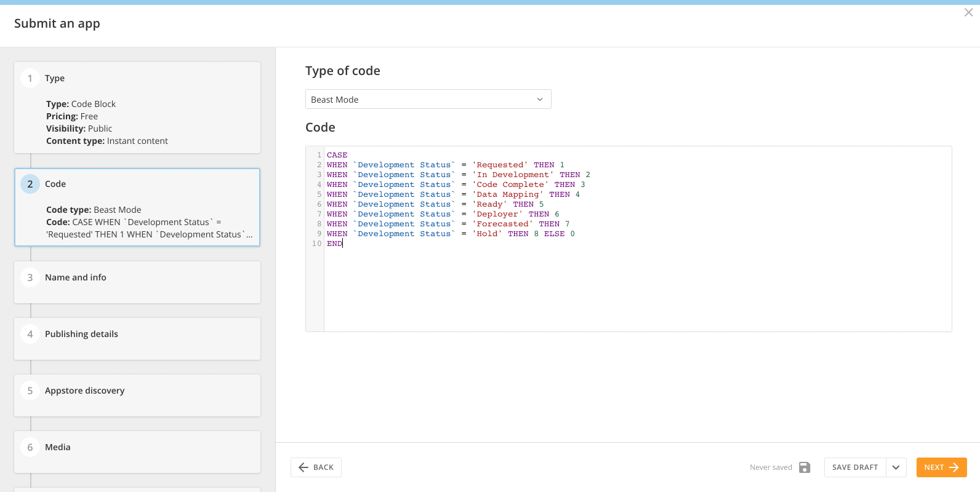Open the Type of code dropdown

(x=428, y=99)
